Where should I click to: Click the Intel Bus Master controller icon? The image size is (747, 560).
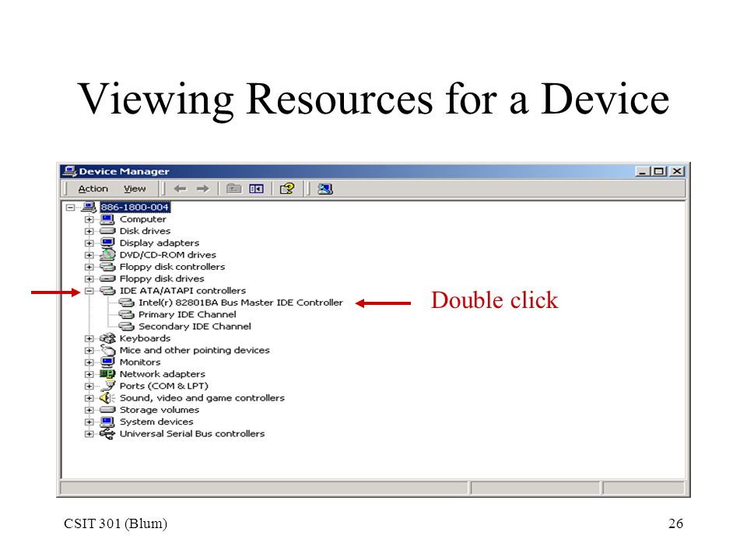pos(126,303)
